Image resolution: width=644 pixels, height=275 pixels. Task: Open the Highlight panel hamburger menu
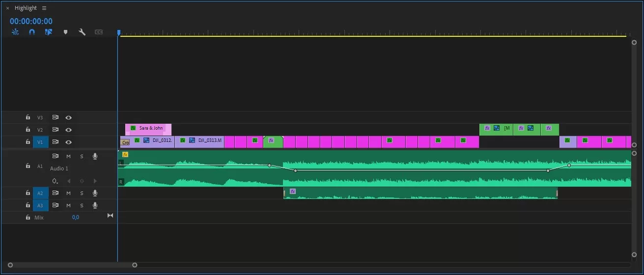(x=44, y=8)
